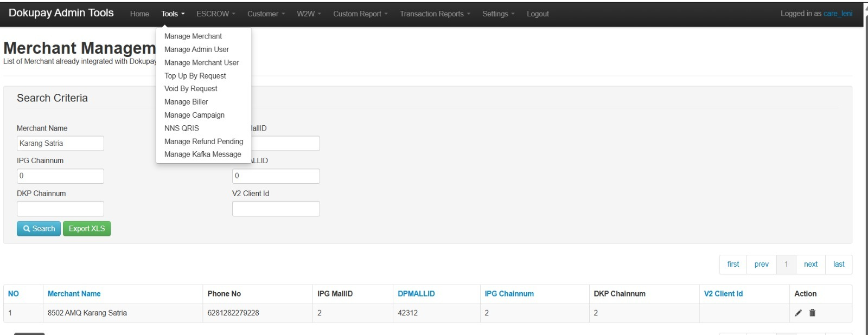Click the DKP Chainnum input field
Viewport: 868px width, 335px height.
coord(60,209)
